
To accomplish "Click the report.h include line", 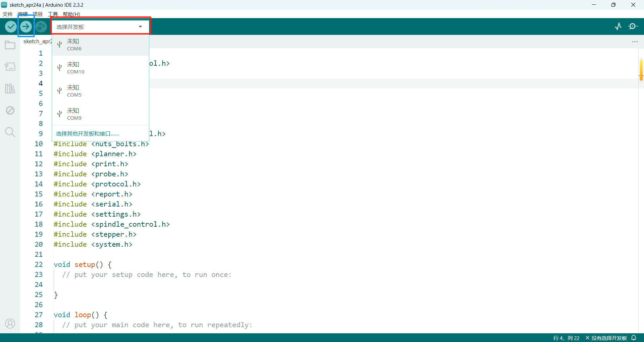I will click(x=93, y=194).
